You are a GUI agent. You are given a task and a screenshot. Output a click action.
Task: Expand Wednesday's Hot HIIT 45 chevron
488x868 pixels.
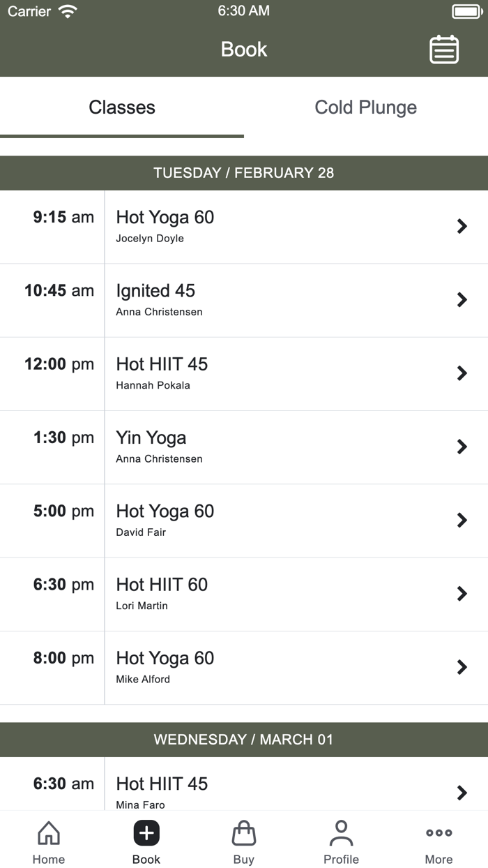coord(462,793)
